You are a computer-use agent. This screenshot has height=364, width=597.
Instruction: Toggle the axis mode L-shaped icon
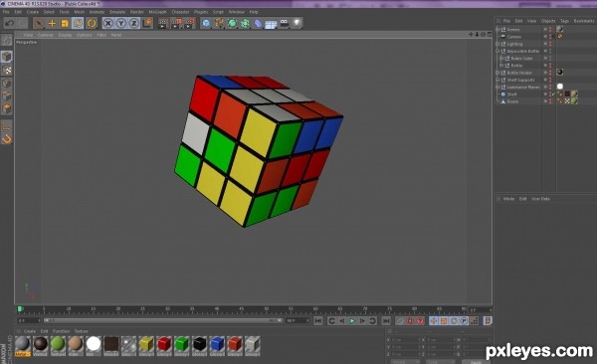point(7,126)
